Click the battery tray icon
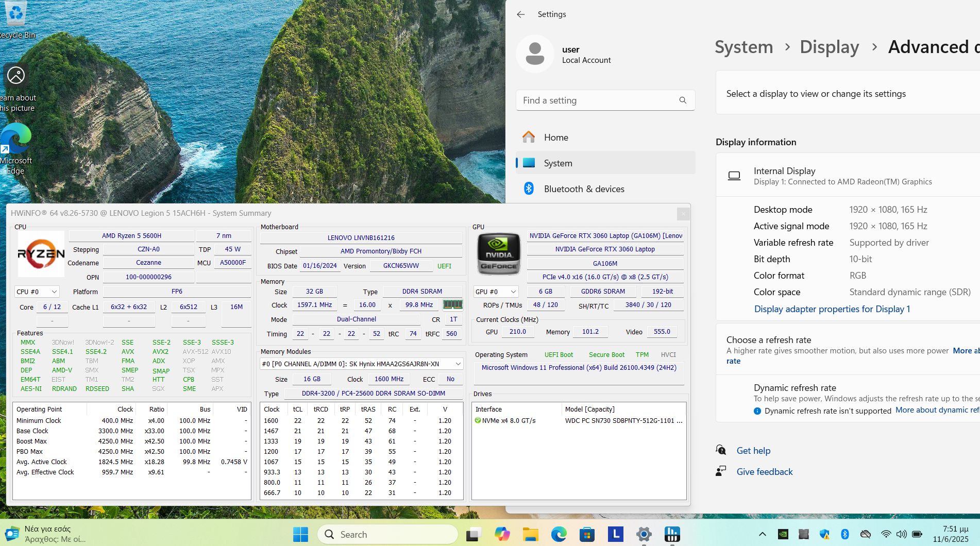The width and height of the screenshot is (980, 546). [917, 534]
